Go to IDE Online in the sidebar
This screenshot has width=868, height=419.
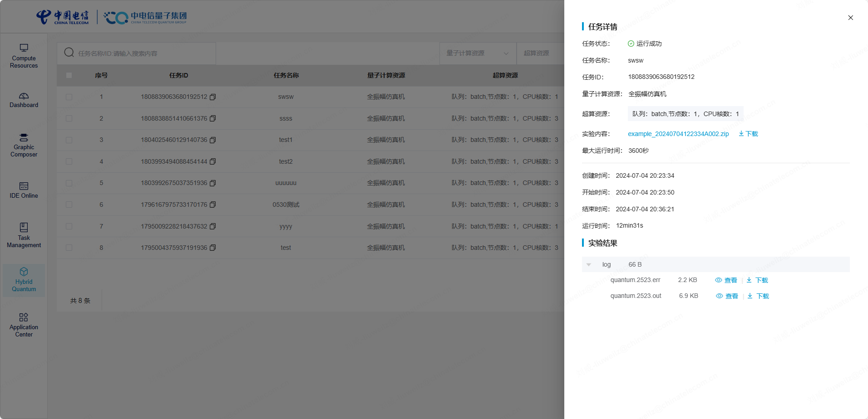[x=24, y=190]
